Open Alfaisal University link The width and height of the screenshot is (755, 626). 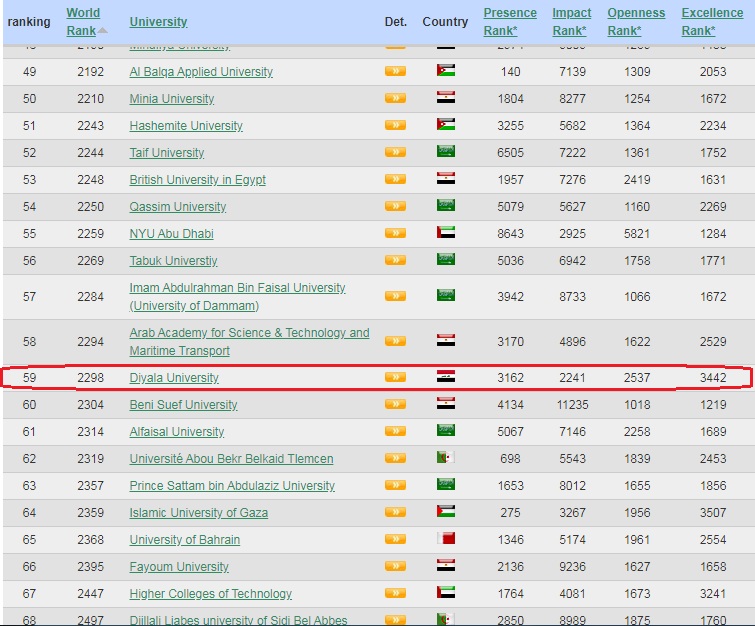[177, 431]
